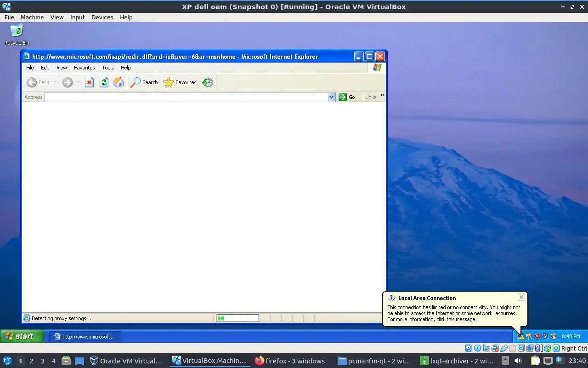Click the keyboard capture green arrow icon

tap(556, 348)
